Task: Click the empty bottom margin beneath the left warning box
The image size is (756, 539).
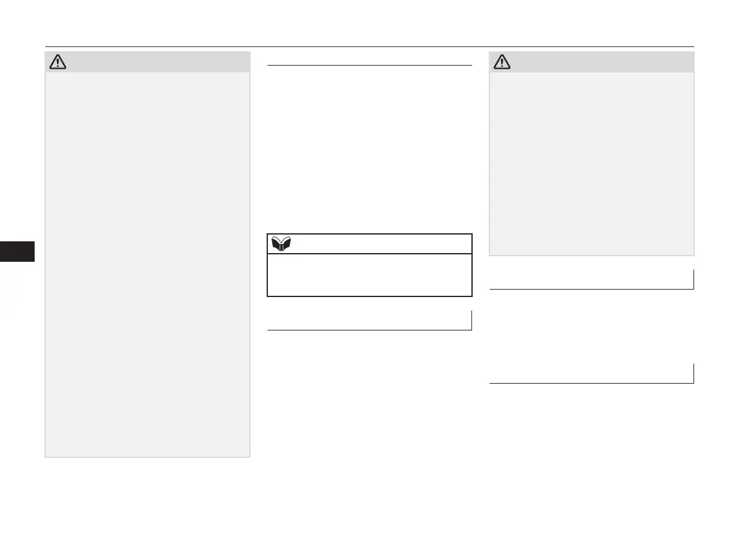Action: (147, 489)
